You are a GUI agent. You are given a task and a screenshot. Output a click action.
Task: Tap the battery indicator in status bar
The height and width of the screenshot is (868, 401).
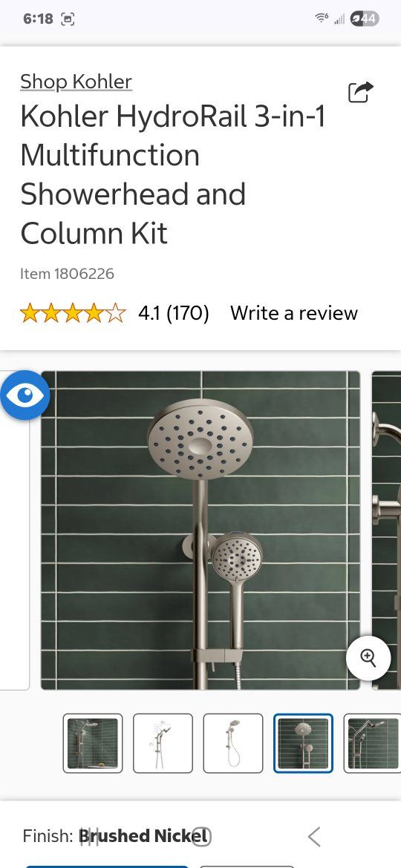coord(365,19)
